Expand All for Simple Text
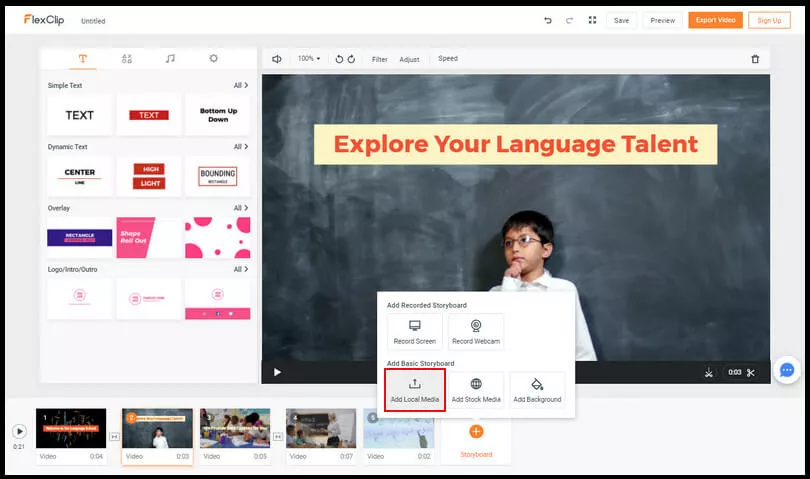Screen dimensions: 810x479 click(x=241, y=85)
